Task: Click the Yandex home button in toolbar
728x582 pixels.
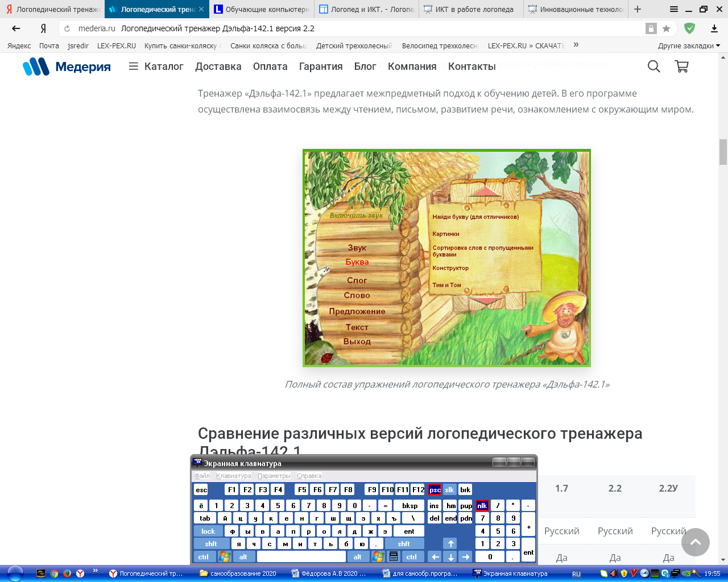Action: pos(43,28)
